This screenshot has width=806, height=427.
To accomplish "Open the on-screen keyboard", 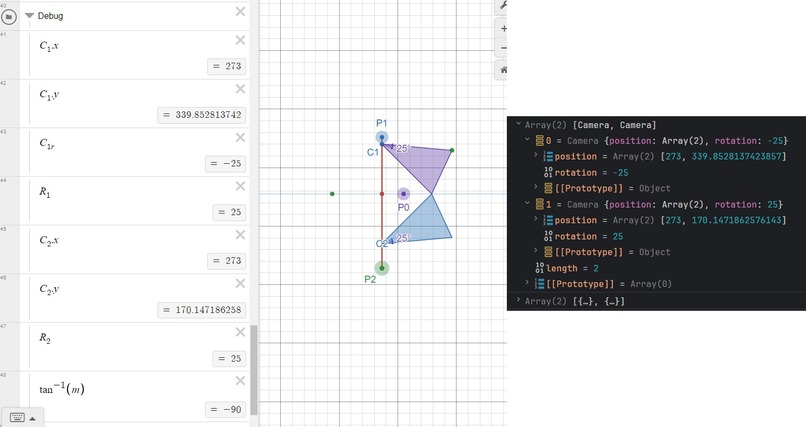I will (x=17, y=418).
